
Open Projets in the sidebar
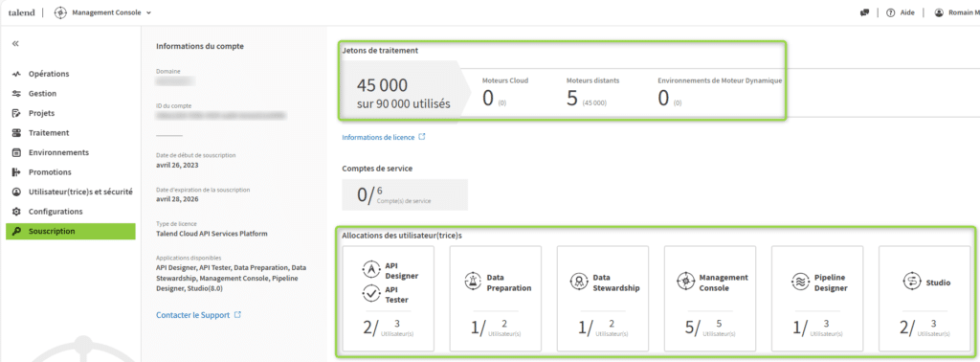point(41,113)
